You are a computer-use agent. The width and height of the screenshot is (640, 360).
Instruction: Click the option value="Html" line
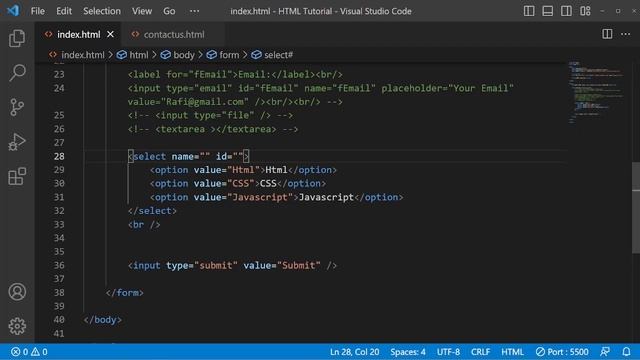tap(243, 170)
